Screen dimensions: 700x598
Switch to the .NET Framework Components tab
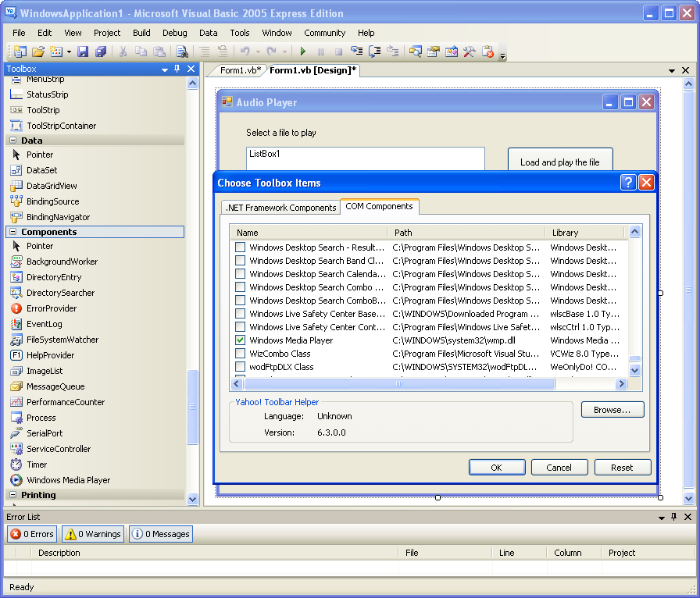coord(280,208)
